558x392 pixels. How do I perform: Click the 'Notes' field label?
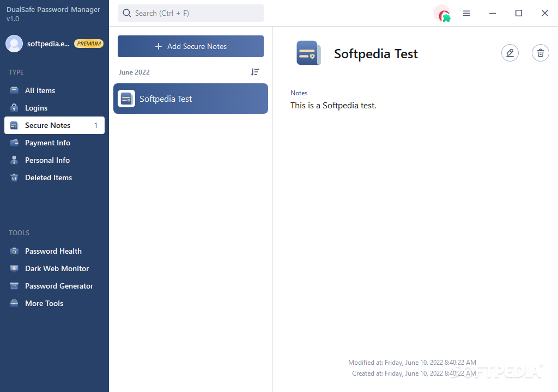299,93
